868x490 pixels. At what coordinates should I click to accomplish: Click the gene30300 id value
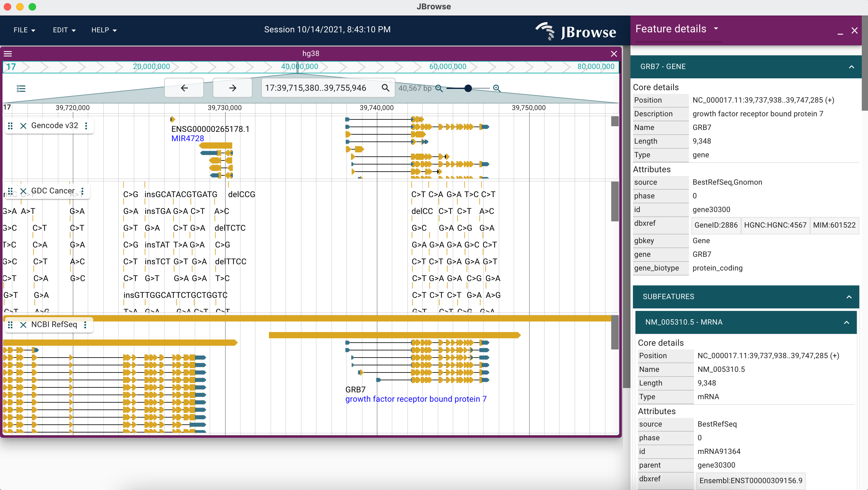click(x=711, y=210)
